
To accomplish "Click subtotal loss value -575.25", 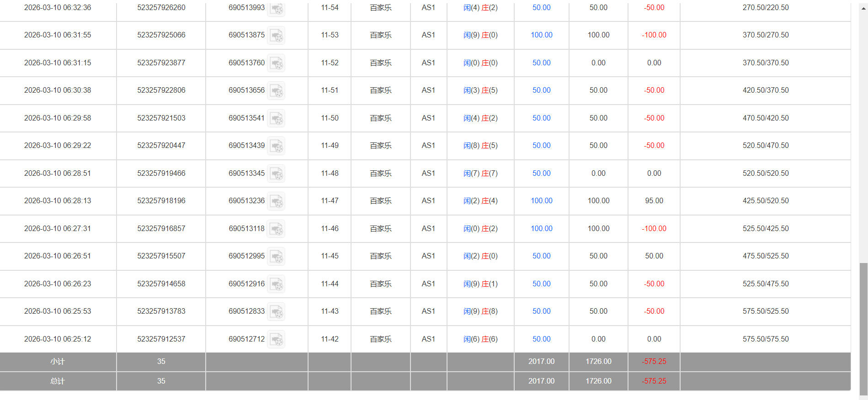I will (x=654, y=362).
